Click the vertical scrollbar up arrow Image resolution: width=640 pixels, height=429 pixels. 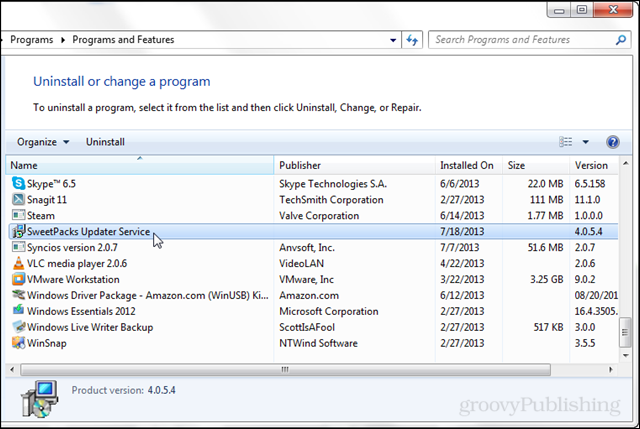[x=625, y=164]
